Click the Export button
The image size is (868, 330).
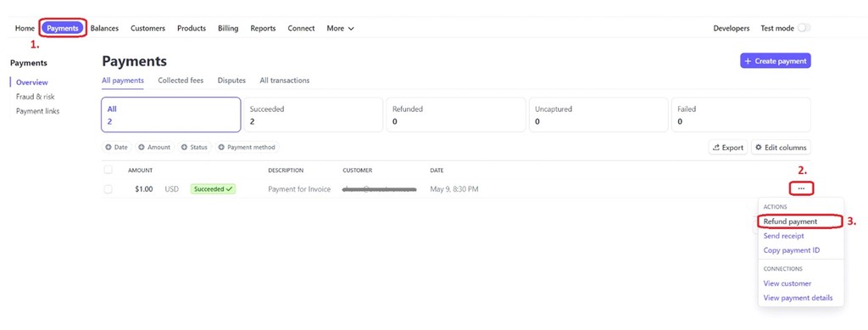(728, 148)
